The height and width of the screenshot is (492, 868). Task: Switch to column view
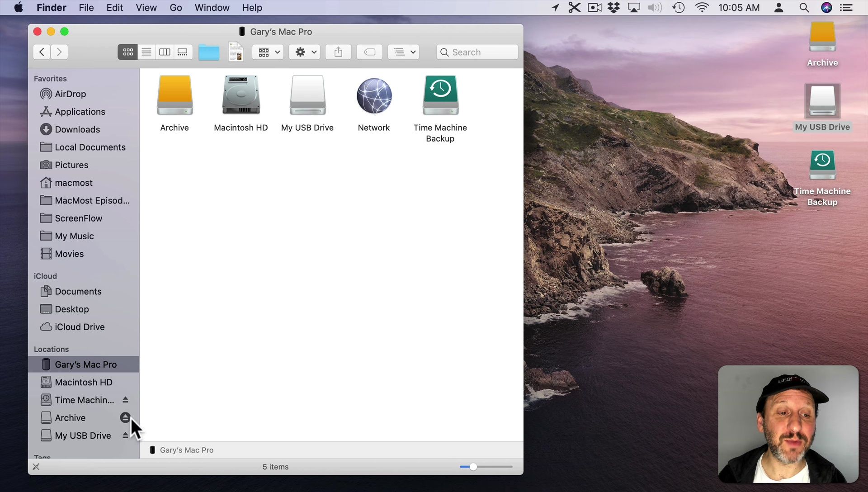click(165, 52)
